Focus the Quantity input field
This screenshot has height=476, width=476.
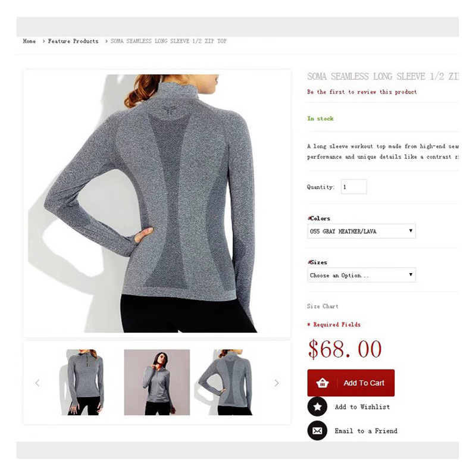(353, 187)
